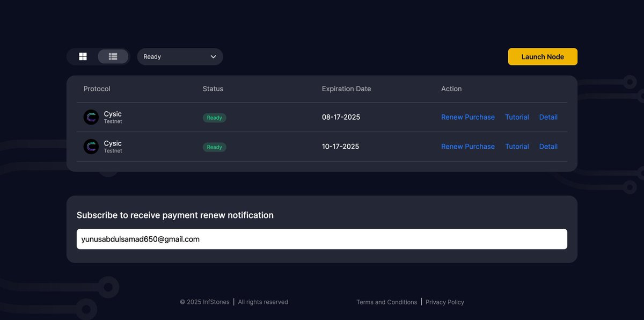This screenshot has height=320, width=644.
Task: Open Terms and Conditions link
Action: [x=386, y=302]
